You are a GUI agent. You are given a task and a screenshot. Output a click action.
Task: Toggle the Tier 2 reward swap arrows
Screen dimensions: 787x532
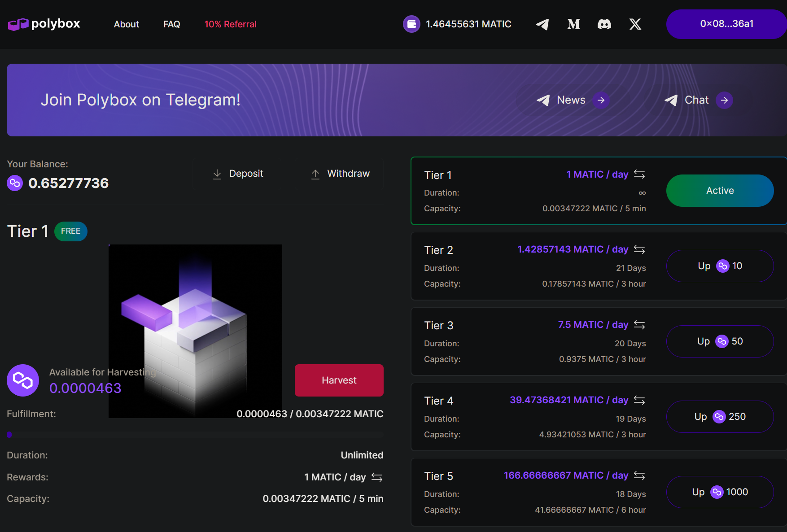(x=639, y=249)
